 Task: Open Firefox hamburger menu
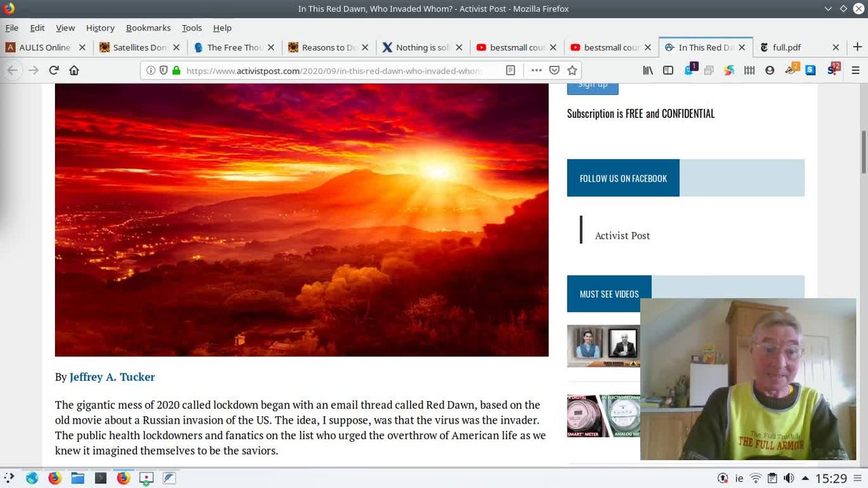click(x=855, y=70)
